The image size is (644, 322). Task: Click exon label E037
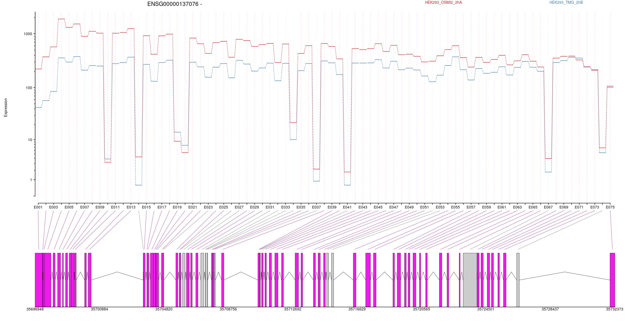316,207
